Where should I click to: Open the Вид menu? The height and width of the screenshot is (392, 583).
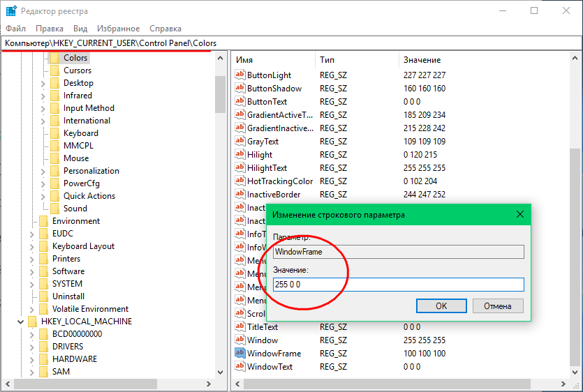coord(80,29)
